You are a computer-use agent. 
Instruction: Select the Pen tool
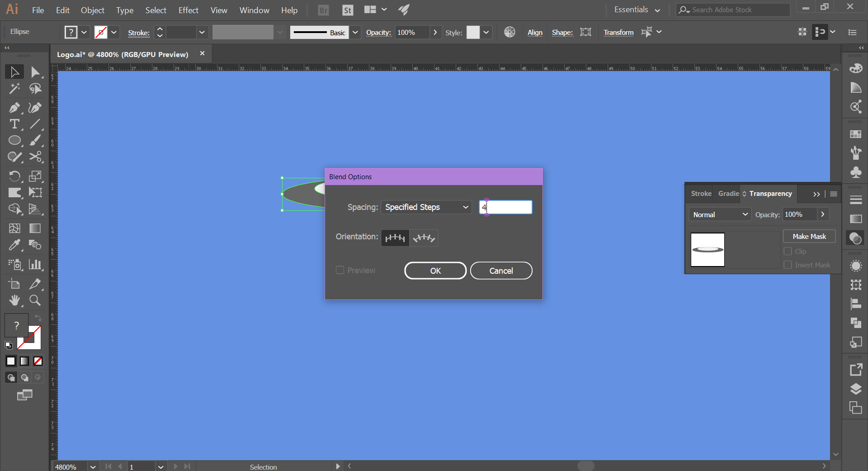pos(14,108)
